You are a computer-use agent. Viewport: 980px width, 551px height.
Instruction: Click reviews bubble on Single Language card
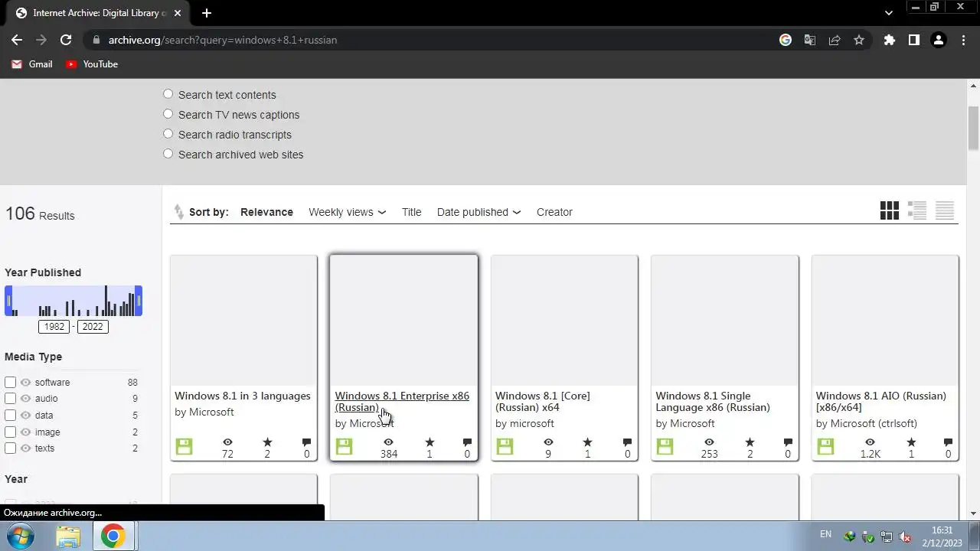point(788,442)
